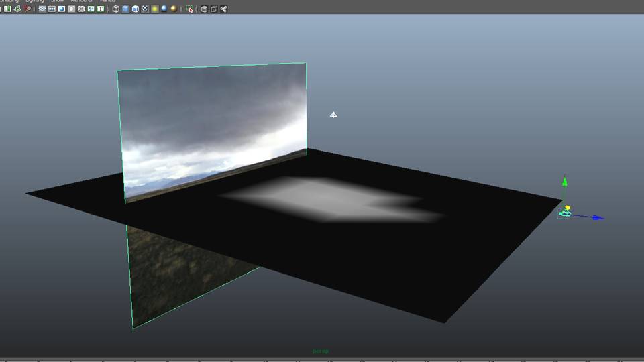644x362 pixels.
Task: Click the yellow center manipulator handle
Action: [x=568, y=208]
